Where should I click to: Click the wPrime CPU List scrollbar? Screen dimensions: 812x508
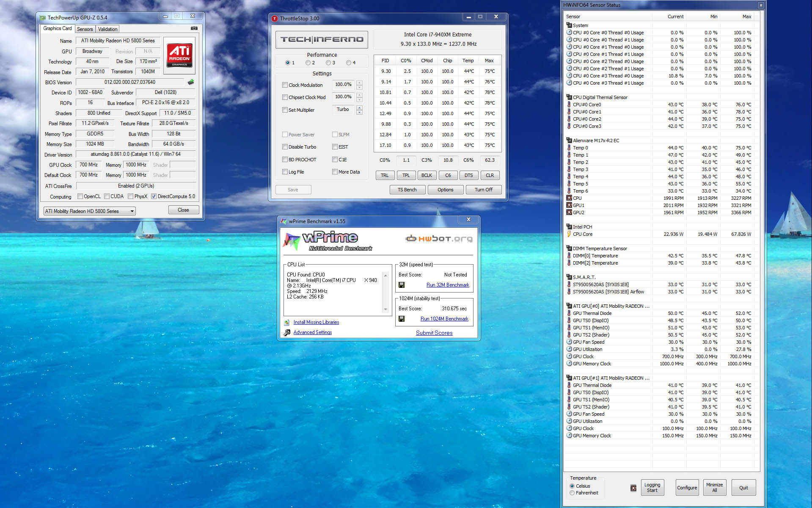click(x=385, y=293)
